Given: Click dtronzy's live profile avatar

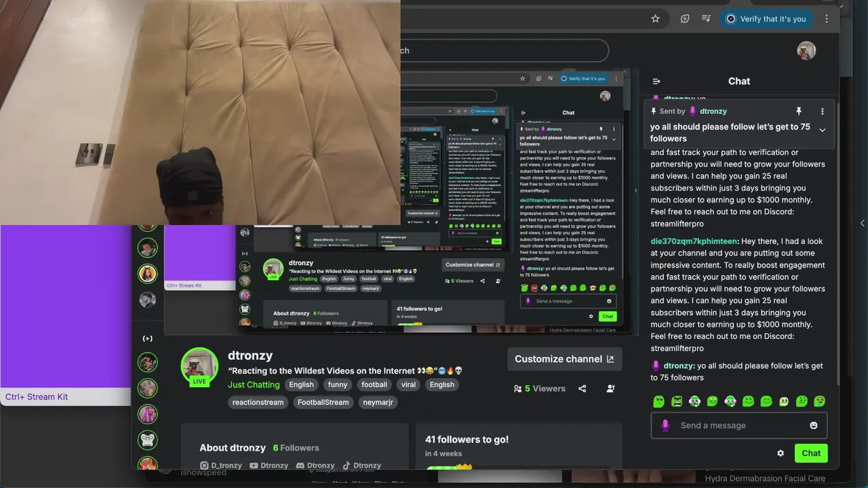Looking at the screenshot, I should pyautogui.click(x=199, y=366).
